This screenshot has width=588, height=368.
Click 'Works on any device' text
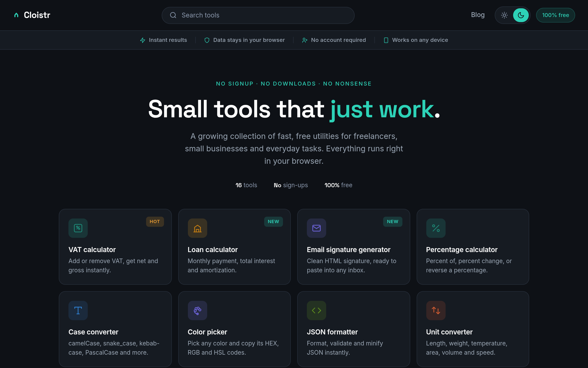coord(420,40)
